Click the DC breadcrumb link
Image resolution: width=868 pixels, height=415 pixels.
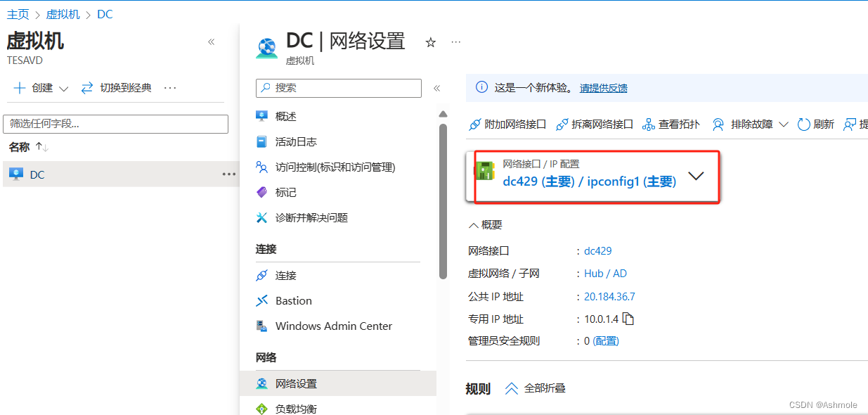(x=105, y=14)
